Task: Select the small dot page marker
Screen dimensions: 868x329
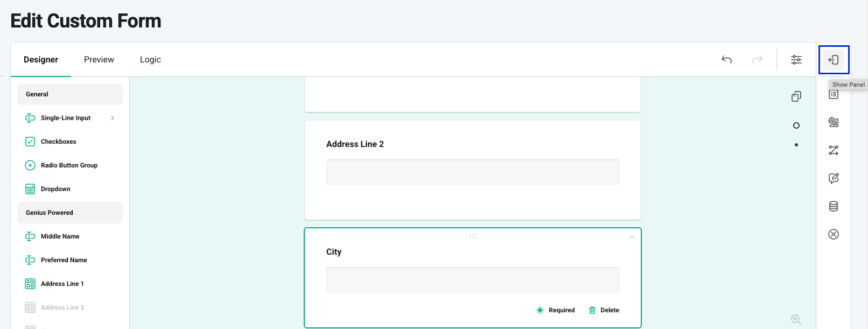Action: tap(796, 145)
